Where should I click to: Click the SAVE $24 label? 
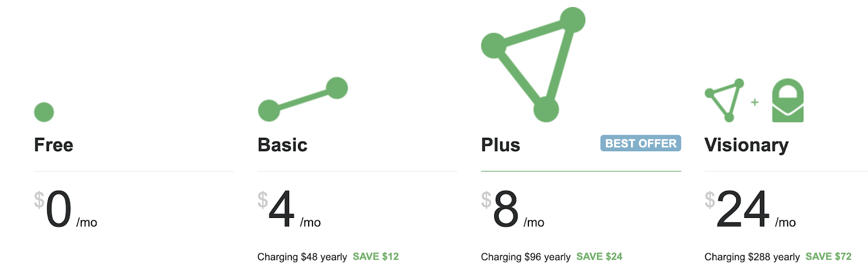599,256
